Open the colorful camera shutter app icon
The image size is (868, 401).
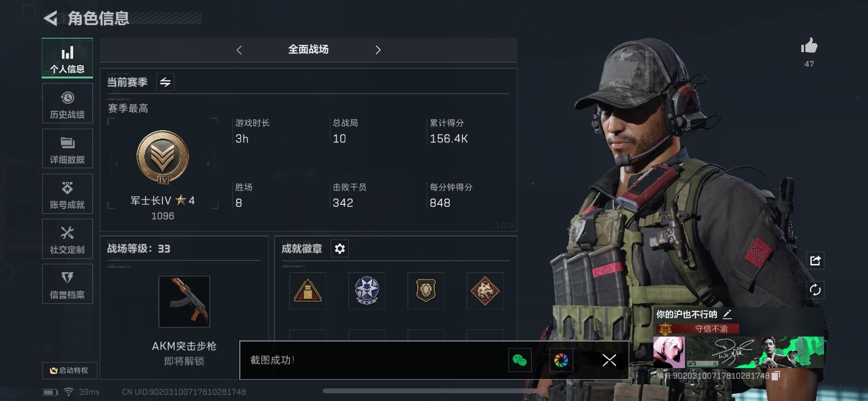561,360
